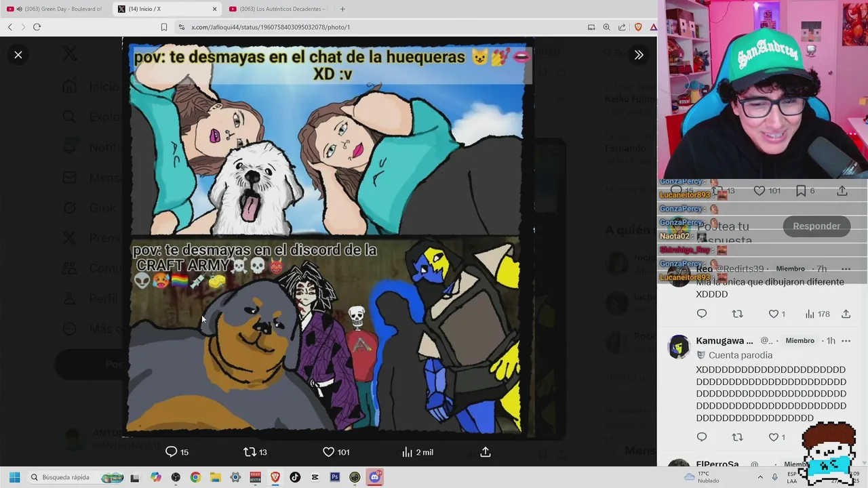
Task: Open a new browser tab
Action: click(x=342, y=9)
